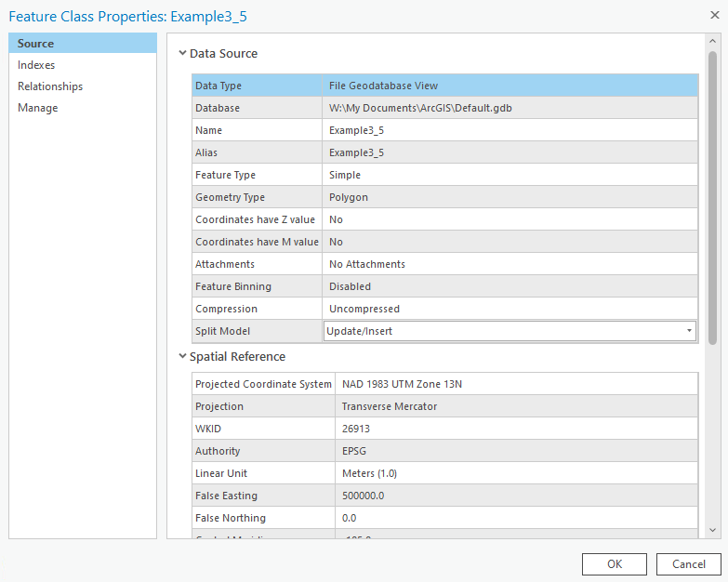
Task: Collapse the Spatial Reference section
Action: point(182,357)
